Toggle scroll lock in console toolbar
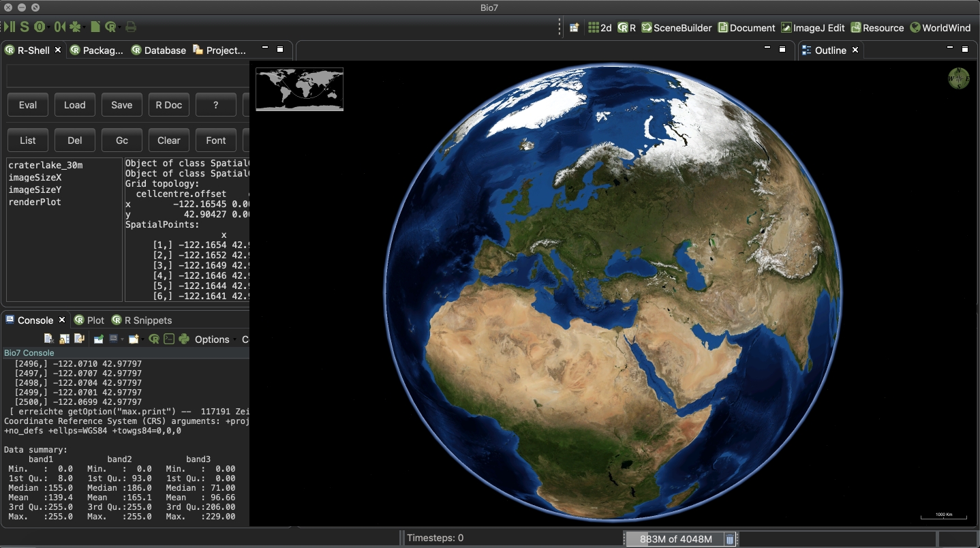The image size is (980, 548). click(64, 339)
